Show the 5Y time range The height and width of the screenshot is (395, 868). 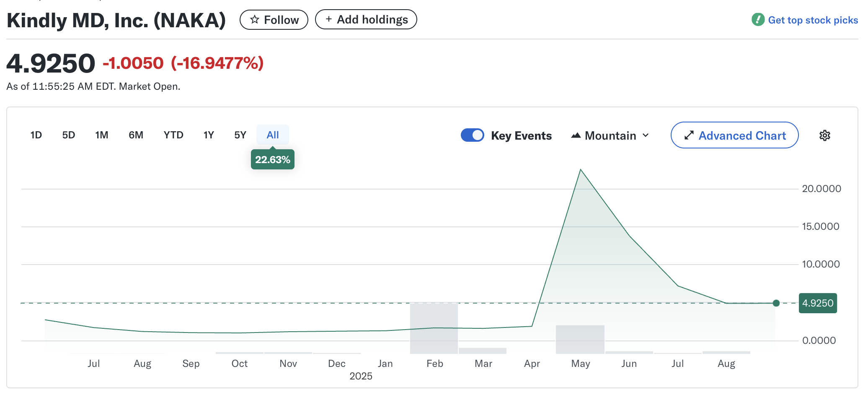[240, 135]
